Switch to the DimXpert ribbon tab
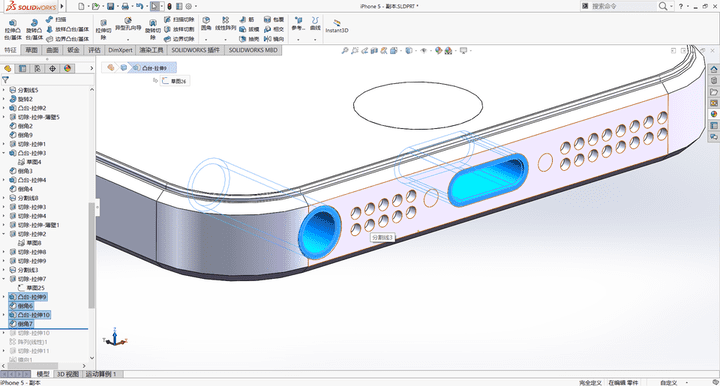The image size is (720, 386). click(x=120, y=50)
